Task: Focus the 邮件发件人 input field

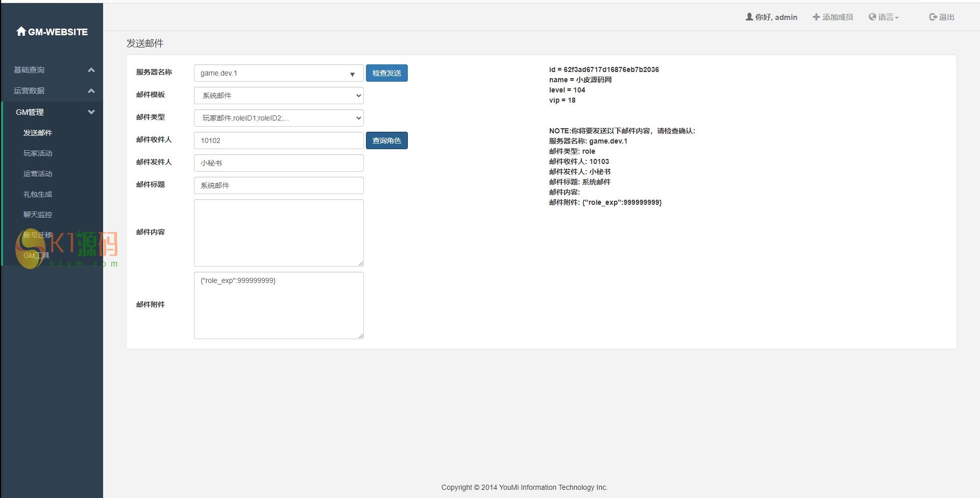Action: (279, 163)
